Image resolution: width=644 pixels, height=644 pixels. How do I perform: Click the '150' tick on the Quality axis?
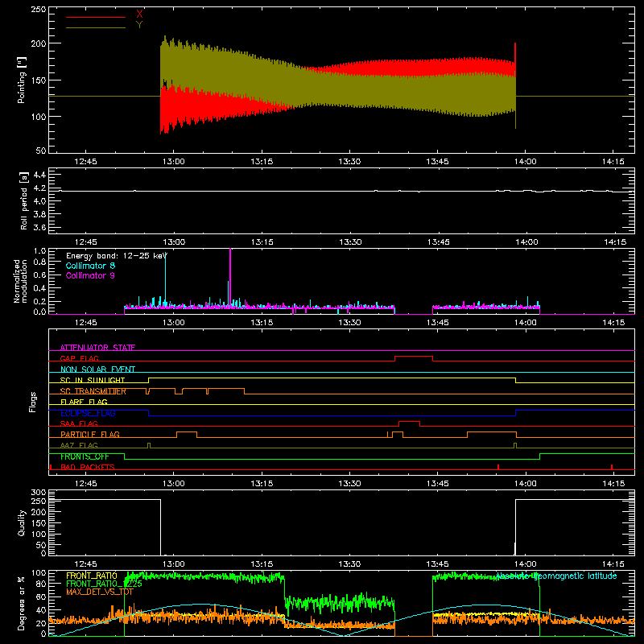39,523
